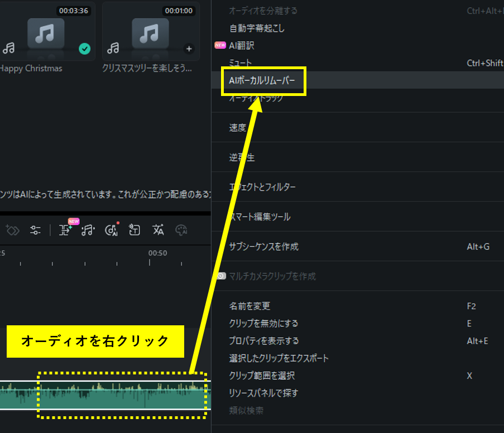This screenshot has height=433, width=504.
Task: Click the music notes beat detection icon
Action: pos(88,230)
